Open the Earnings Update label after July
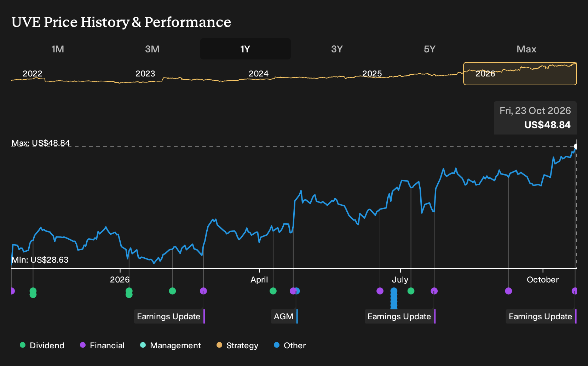The width and height of the screenshot is (588, 366). pos(400,316)
